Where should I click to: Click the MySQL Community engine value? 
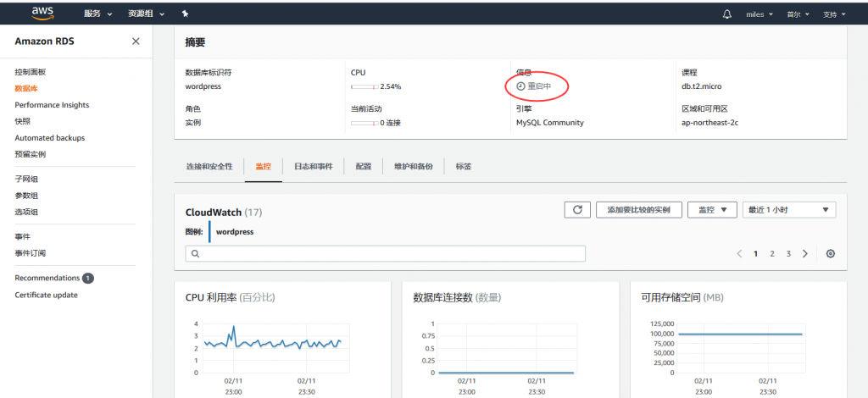(x=549, y=123)
